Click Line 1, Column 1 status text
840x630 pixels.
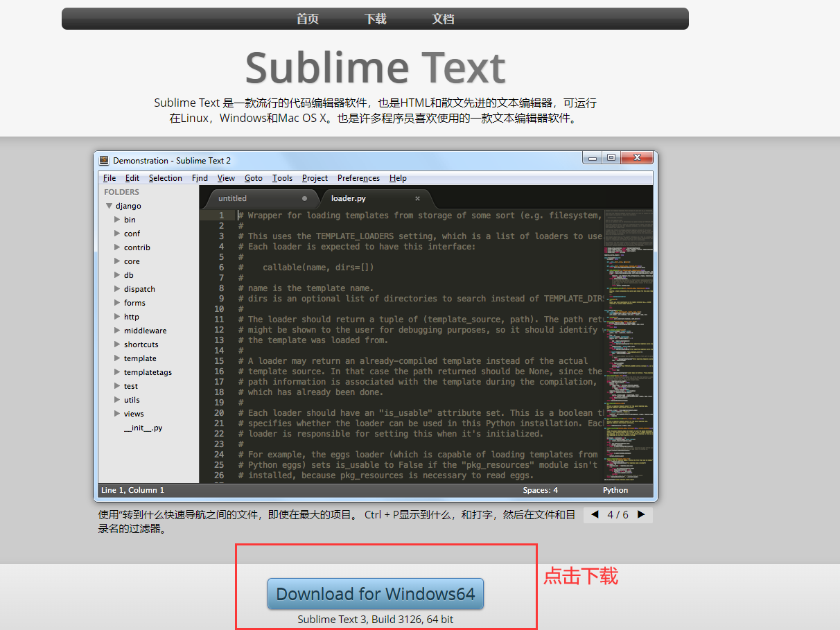[133, 490]
